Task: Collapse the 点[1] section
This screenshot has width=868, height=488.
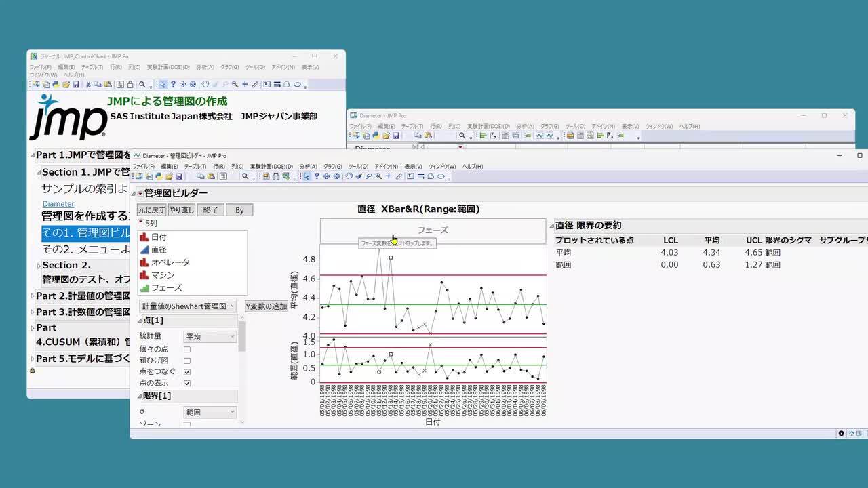Action: tap(140, 321)
